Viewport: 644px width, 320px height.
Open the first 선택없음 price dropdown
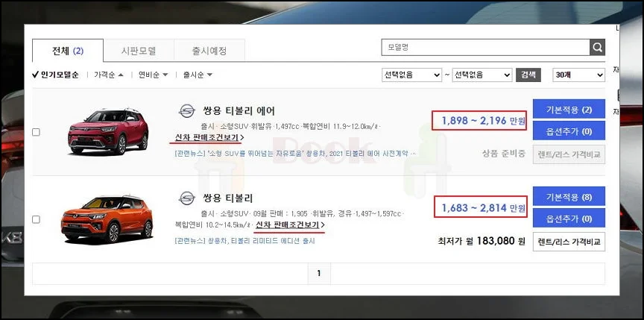412,75
